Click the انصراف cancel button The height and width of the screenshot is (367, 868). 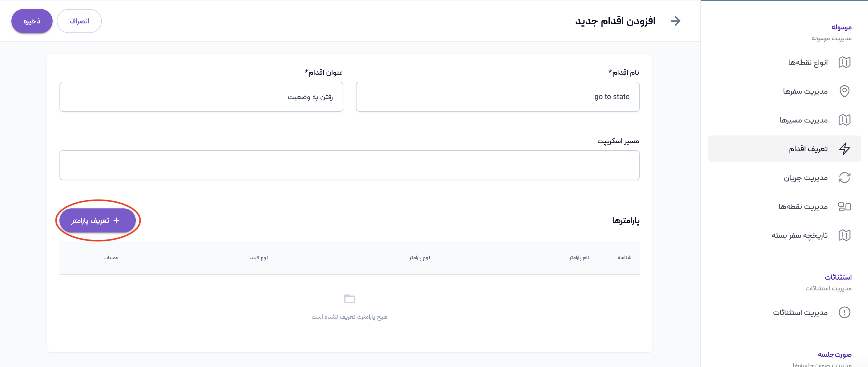coord(79,21)
